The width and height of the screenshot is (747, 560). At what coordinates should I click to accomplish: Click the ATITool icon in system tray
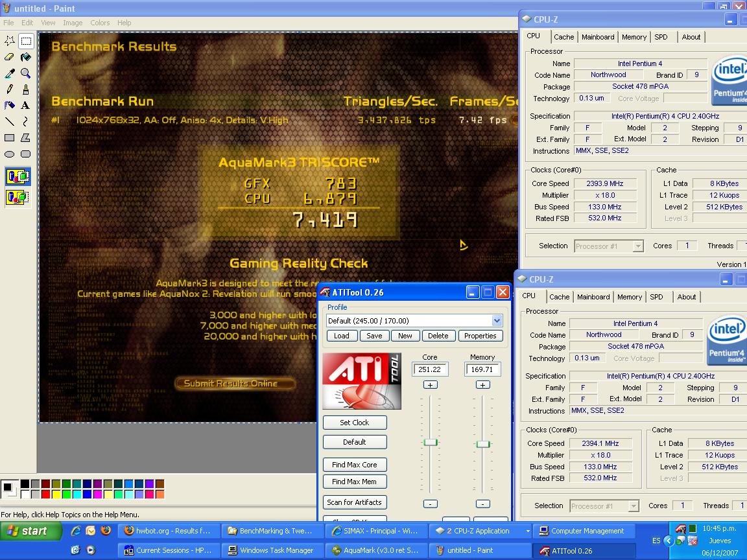click(x=681, y=529)
